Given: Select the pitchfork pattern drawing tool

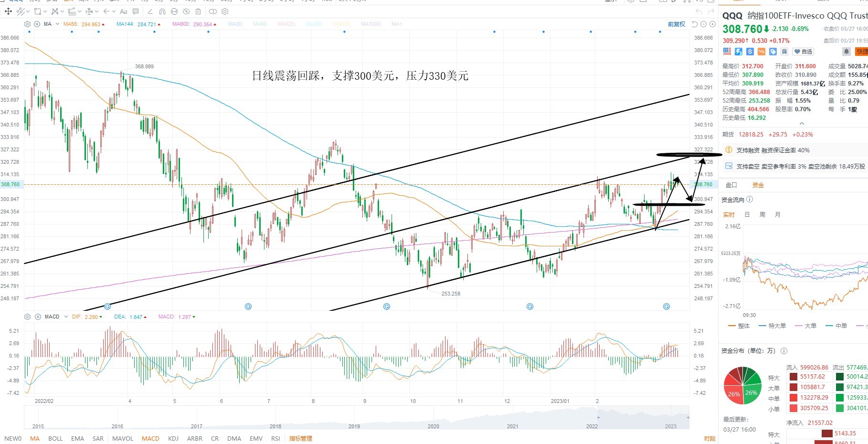Looking at the screenshot, I should pyautogui.click(x=54, y=11).
